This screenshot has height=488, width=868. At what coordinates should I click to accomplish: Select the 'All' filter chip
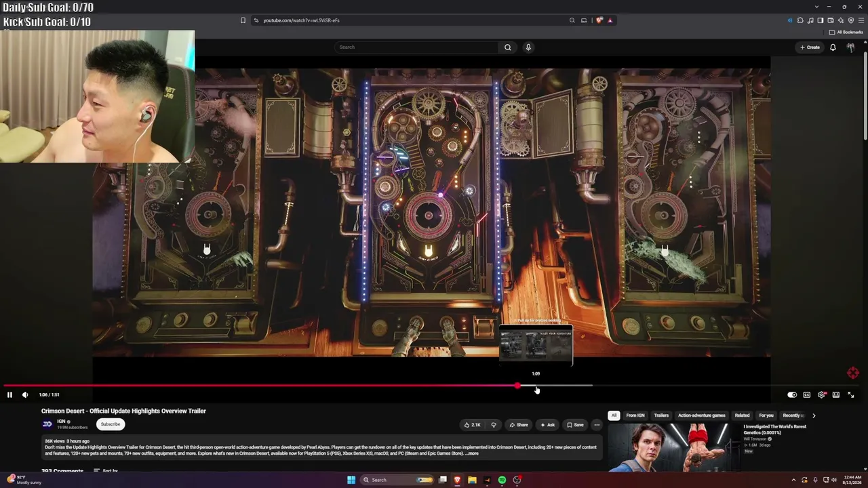coord(614,415)
